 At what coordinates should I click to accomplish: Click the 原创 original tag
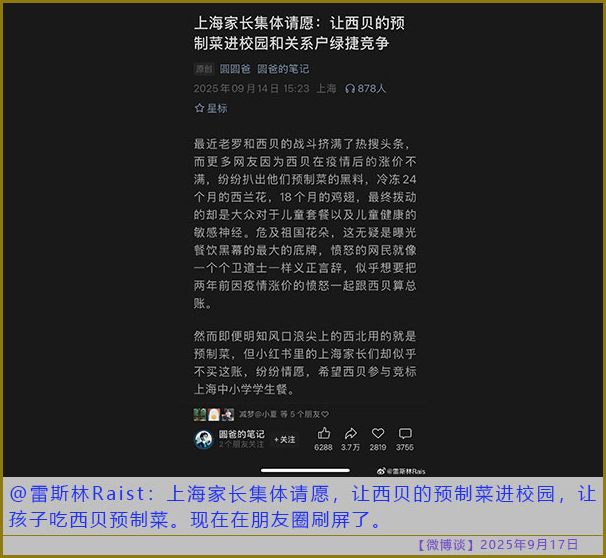pyautogui.click(x=203, y=69)
